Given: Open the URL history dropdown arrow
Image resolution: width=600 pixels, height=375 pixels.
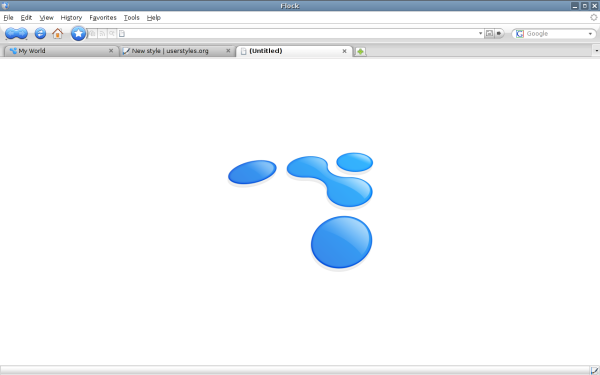Looking at the screenshot, I should point(481,34).
